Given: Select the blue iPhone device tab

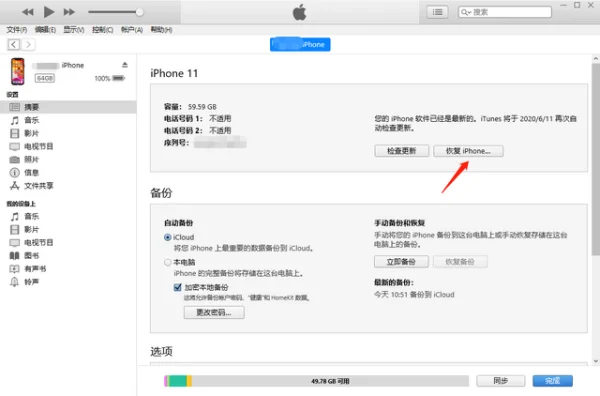Looking at the screenshot, I should tap(300, 44).
